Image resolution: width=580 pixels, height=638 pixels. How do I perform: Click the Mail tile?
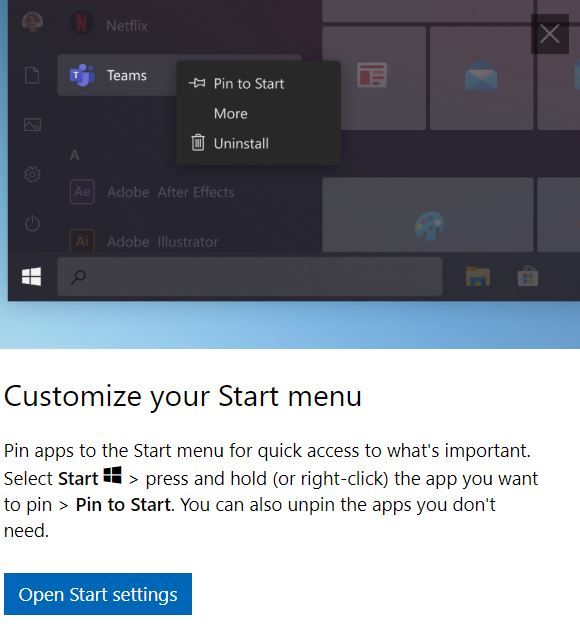point(482,78)
